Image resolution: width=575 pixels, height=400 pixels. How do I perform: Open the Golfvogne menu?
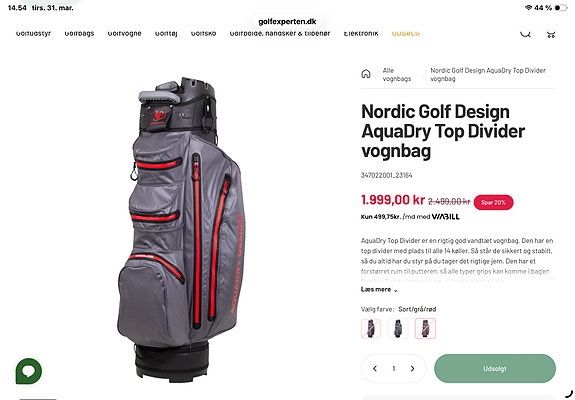[124, 33]
